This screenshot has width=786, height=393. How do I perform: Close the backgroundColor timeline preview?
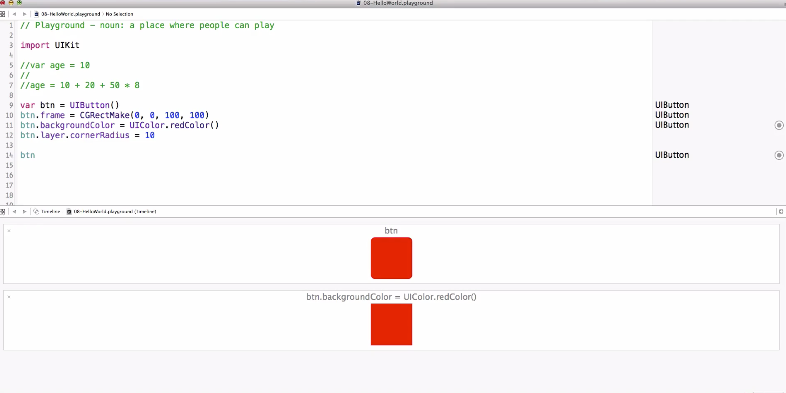pos(9,297)
